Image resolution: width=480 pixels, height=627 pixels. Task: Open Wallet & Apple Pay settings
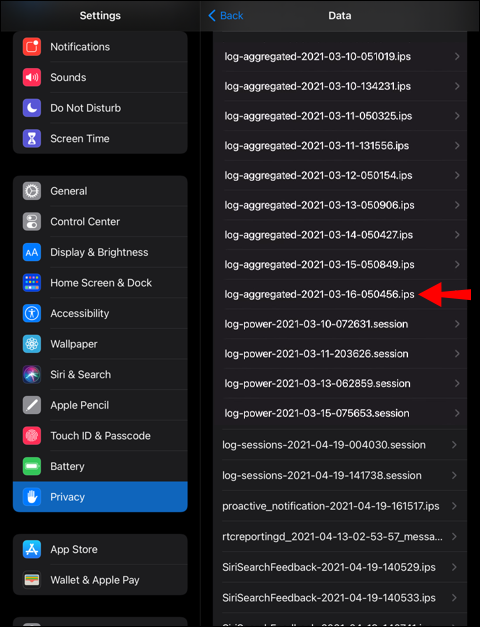click(100, 580)
